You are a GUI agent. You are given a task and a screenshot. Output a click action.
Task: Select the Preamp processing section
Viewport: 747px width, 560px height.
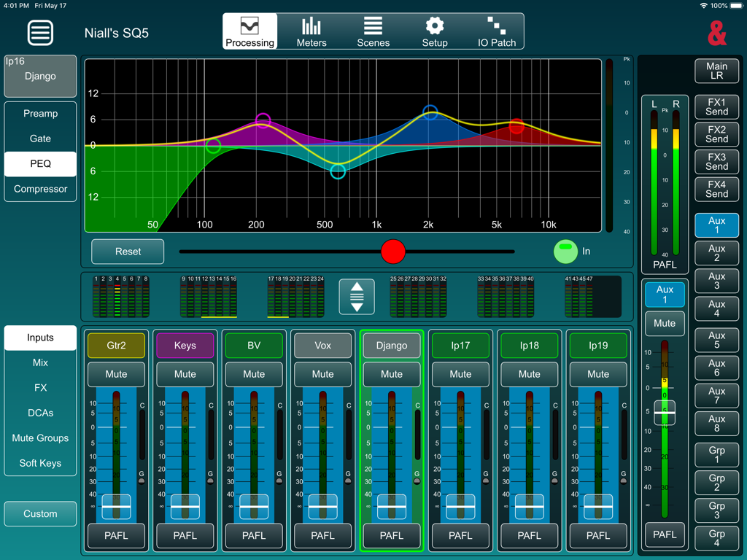pos(40,113)
